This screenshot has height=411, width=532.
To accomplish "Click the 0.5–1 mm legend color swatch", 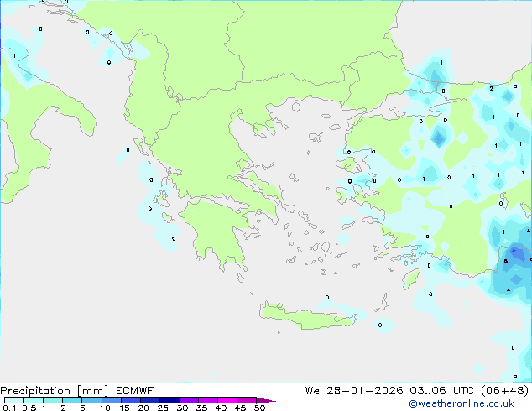I will [34, 400].
